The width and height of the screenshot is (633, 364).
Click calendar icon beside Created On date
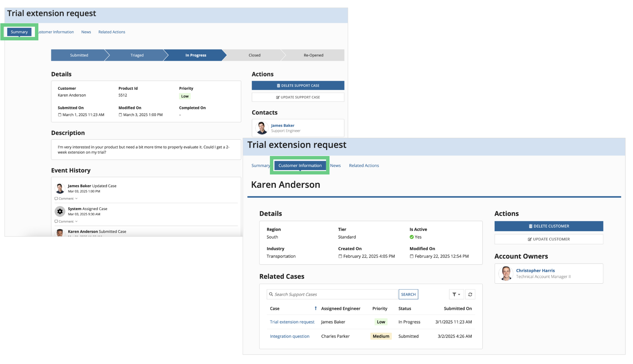tap(340, 256)
